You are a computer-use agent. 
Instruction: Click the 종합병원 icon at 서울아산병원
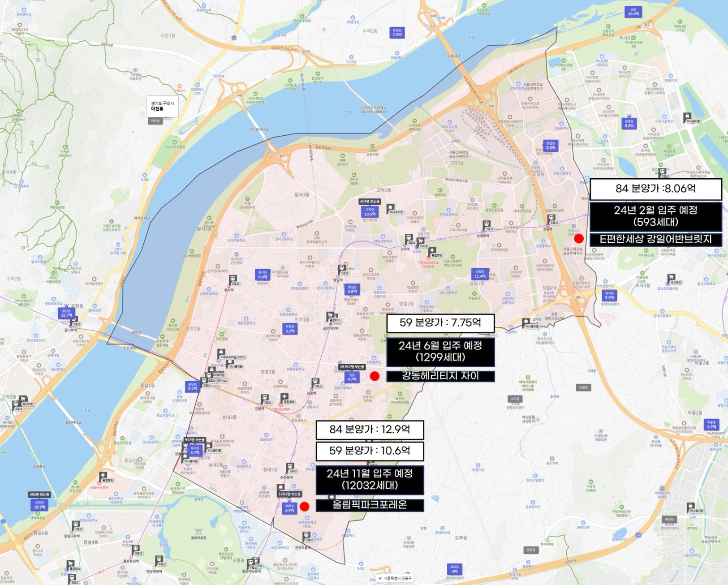click(x=103, y=477)
